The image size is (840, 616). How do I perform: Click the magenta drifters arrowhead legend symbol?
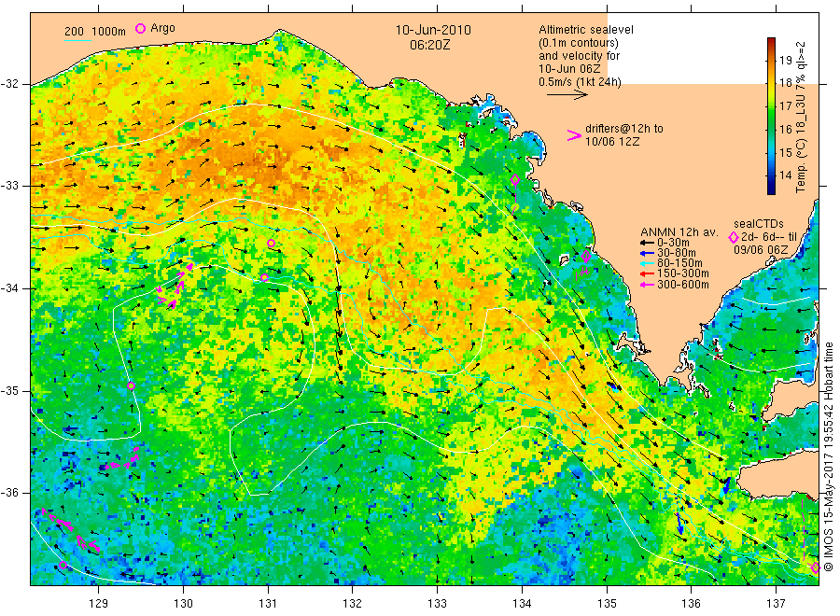pyautogui.click(x=574, y=135)
